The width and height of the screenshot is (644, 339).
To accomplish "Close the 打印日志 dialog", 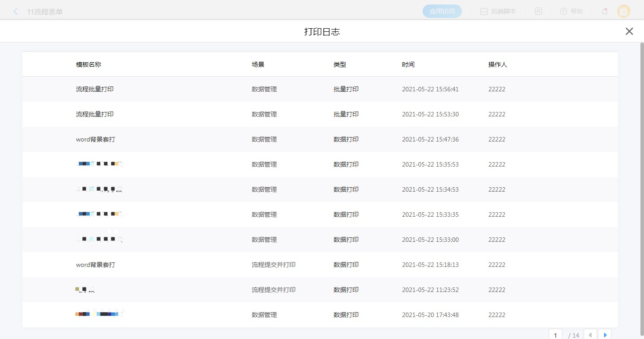I will (629, 31).
